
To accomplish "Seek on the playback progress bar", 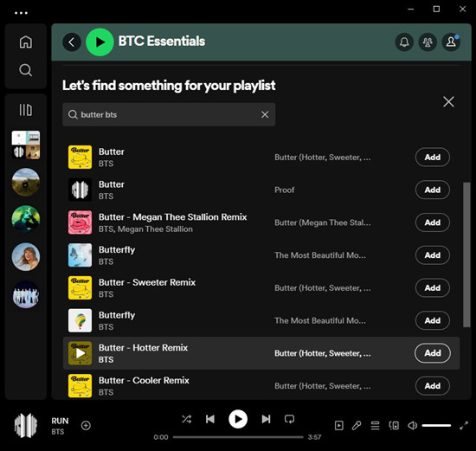I will point(238,437).
